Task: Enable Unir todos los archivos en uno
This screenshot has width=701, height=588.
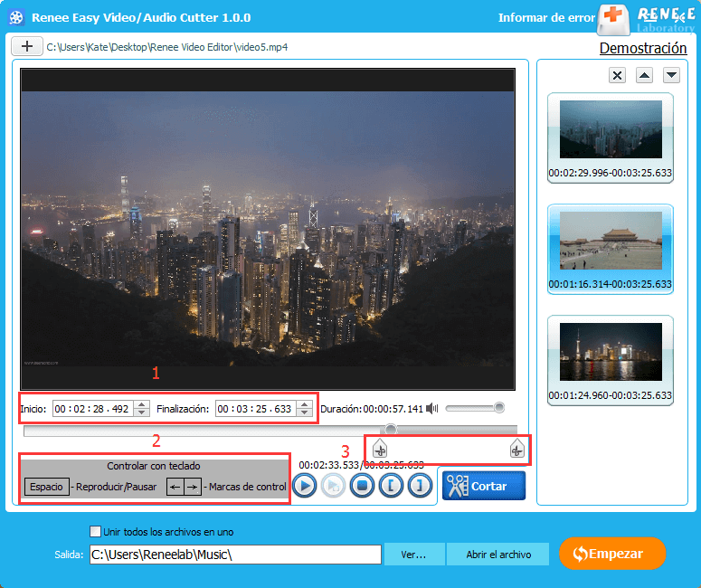Action: (x=95, y=532)
